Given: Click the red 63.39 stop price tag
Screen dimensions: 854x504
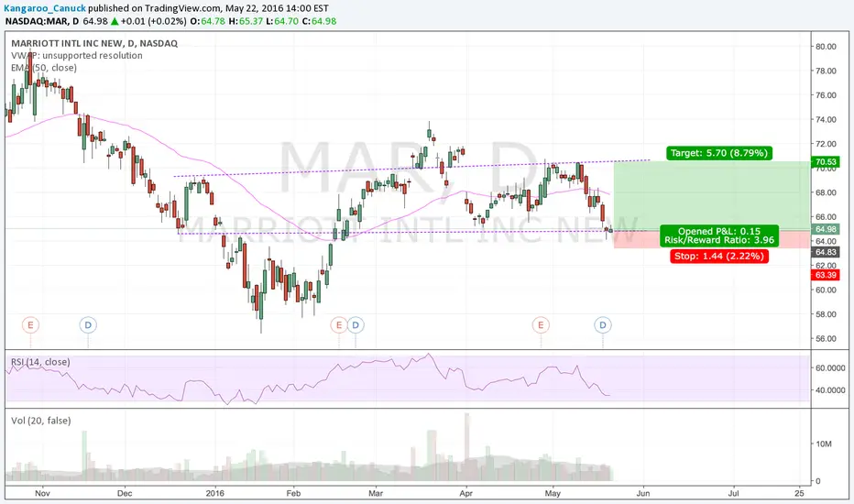Looking at the screenshot, I should (x=826, y=275).
